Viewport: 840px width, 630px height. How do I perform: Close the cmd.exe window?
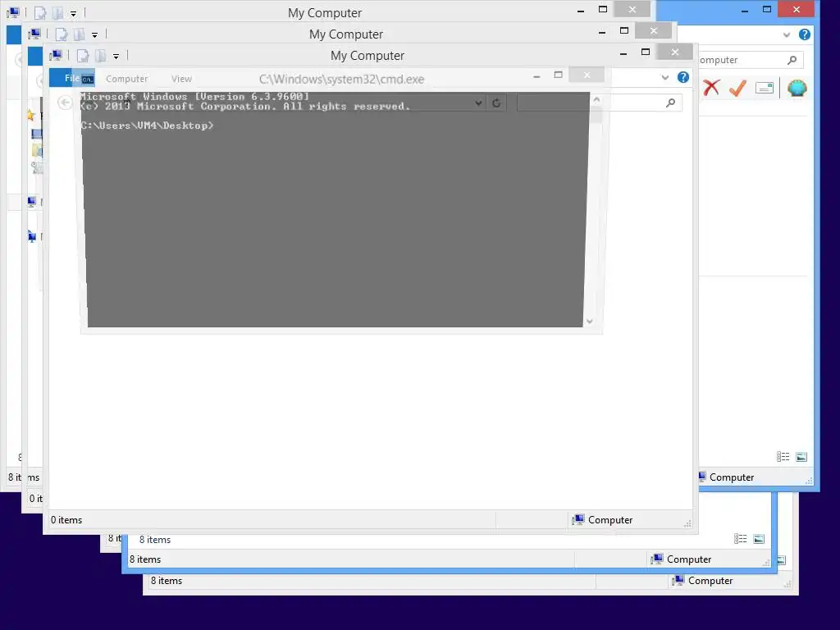click(x=587, y=75)
